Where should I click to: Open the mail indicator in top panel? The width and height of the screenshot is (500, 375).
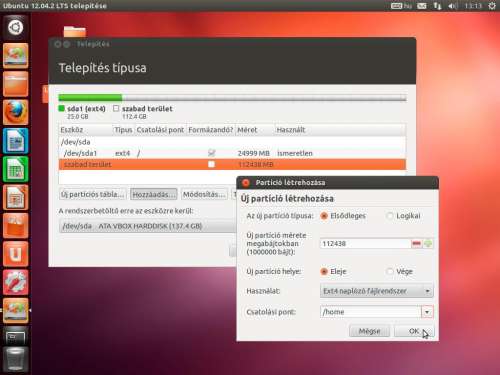pos(422,6)
